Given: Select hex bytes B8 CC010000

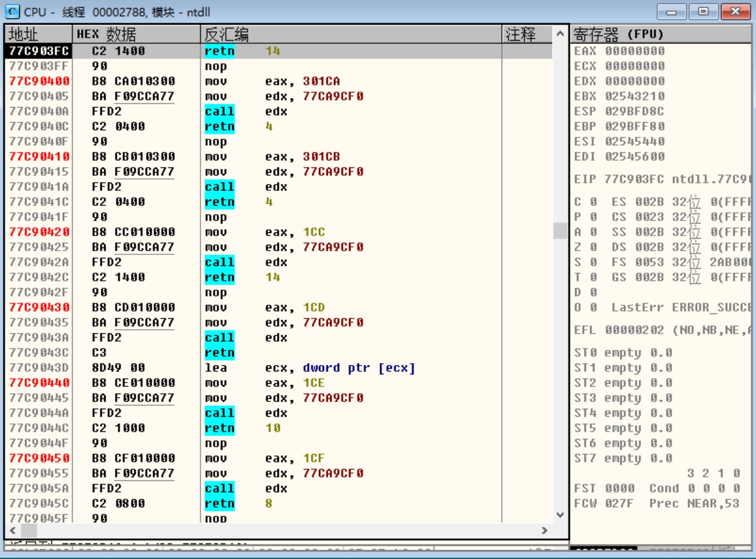Looking at the screenshot, I should [134, 232].
